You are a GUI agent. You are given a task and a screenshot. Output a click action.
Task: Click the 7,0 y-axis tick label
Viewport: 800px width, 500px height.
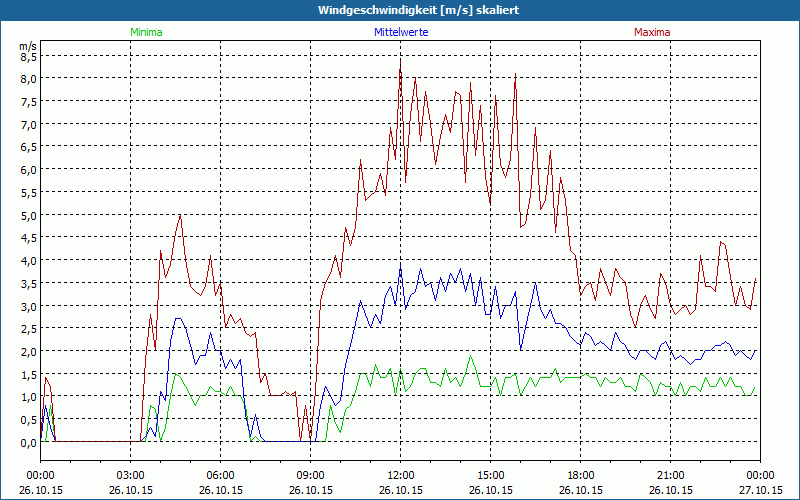pos(28,124)
